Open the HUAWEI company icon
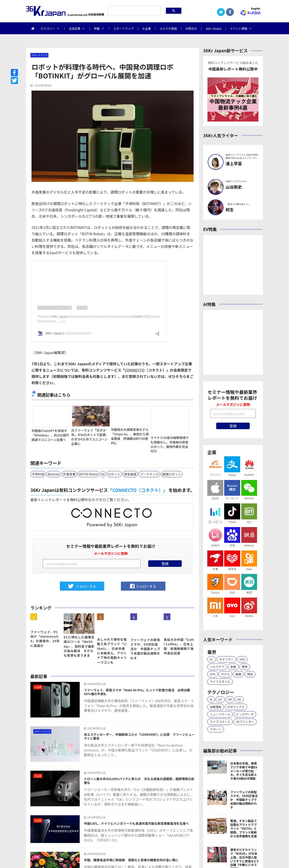The width and height of the screenshot is (289, 868). pos(249,464)
